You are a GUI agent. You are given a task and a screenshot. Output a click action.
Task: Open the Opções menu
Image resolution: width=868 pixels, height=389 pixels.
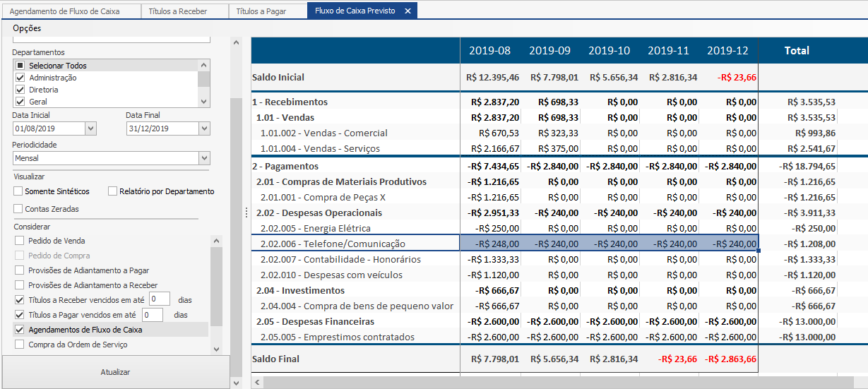click(27, 28)
